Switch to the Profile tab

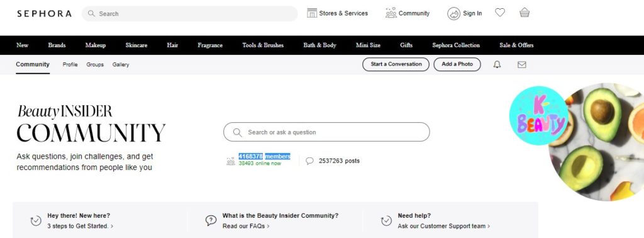(x=70, y=64)
